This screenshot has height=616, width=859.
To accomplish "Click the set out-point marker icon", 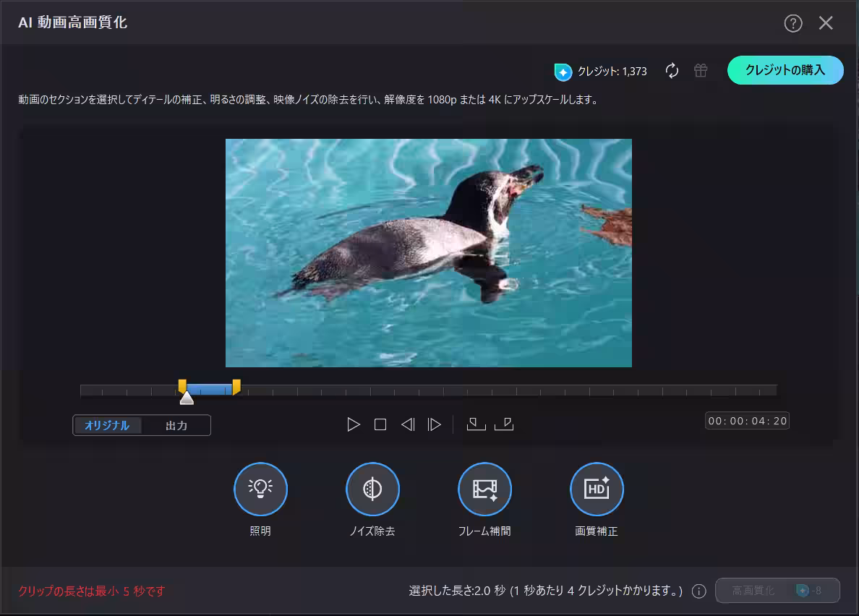I will 505,424.
